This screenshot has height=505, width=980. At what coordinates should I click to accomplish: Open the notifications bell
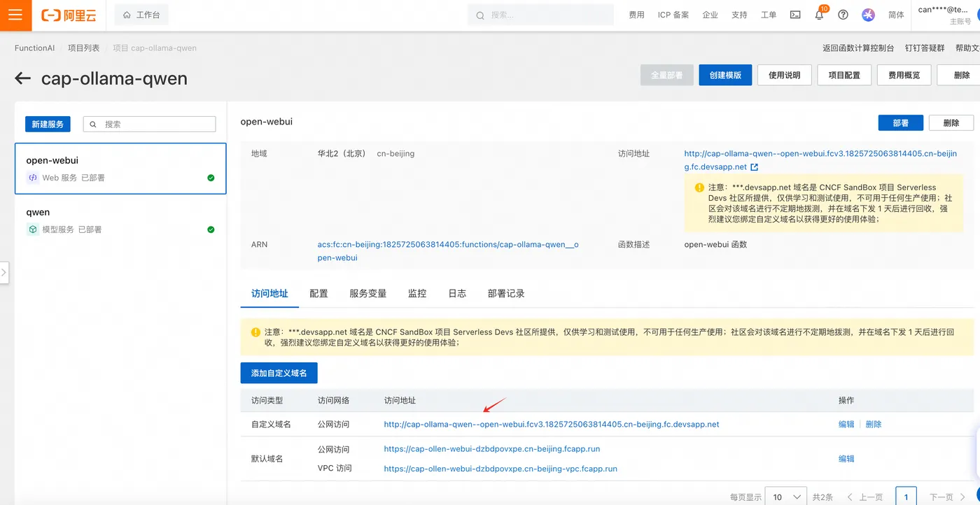[819, 15]
